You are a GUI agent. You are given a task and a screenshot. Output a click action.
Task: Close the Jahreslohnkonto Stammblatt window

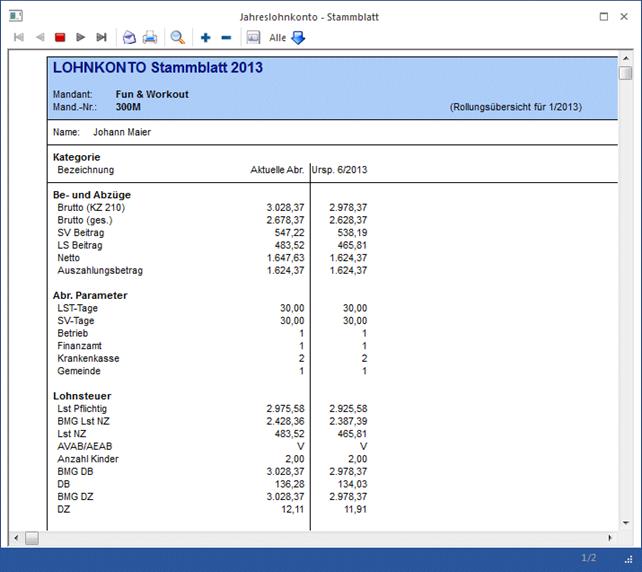tap(627, 16)
